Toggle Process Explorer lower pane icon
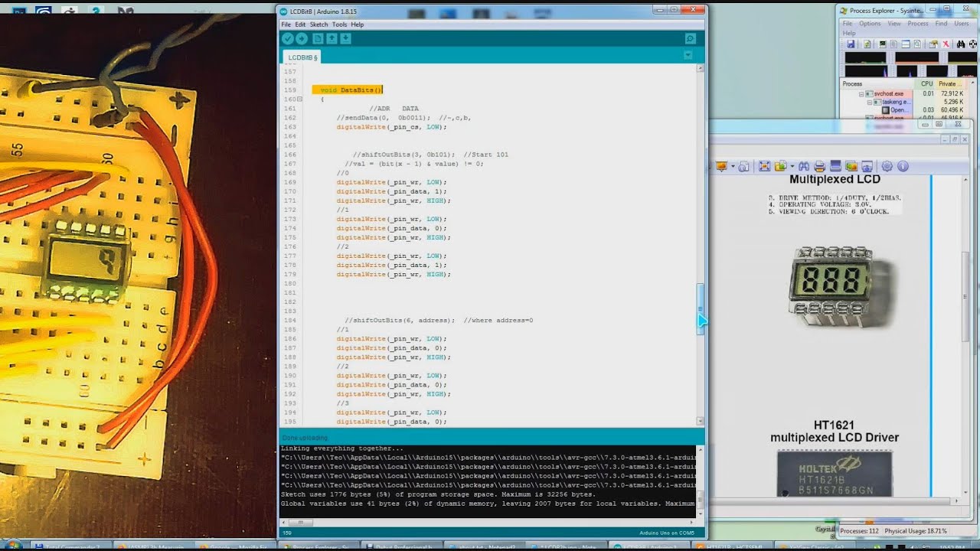980x551 pixels. pos(906,44)
